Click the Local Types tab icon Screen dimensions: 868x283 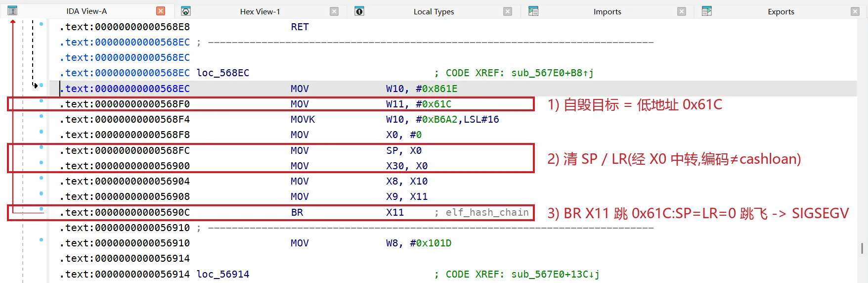[359, 11]
